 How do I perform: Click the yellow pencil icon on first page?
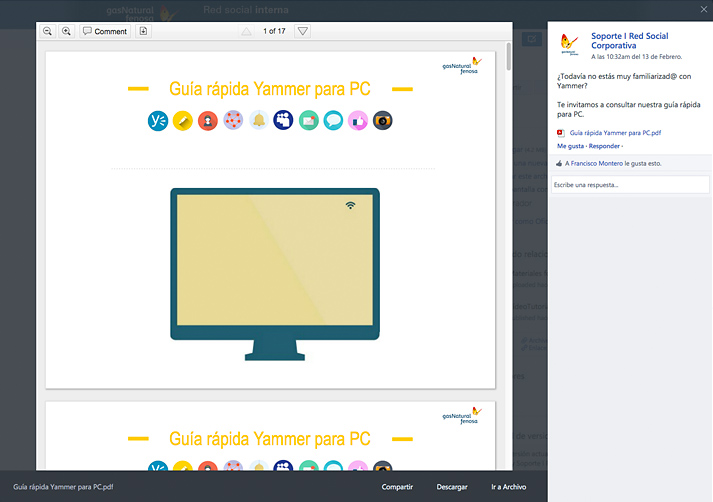pos(183,121)
